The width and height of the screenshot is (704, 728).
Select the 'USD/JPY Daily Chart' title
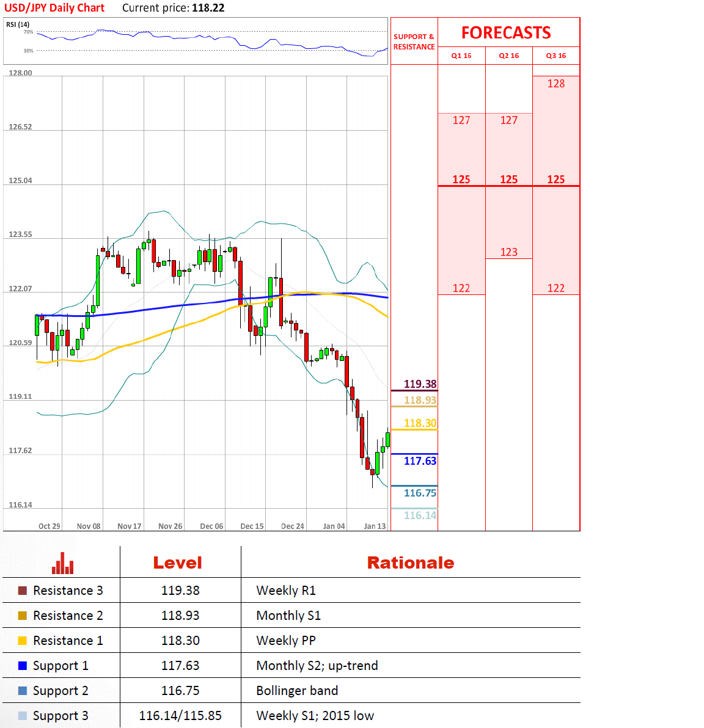pos(54,8)
